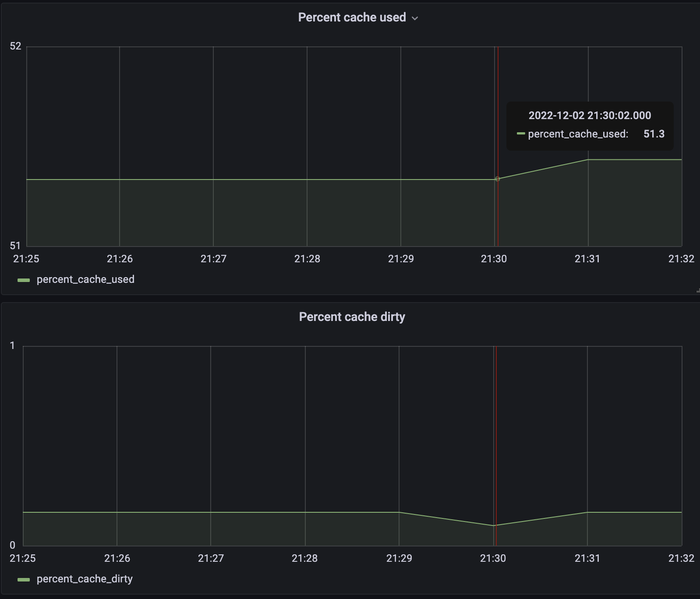This screenshot has width=700, height=599.
Task: Open the Percent cache dirty panel title
Action: click(352, 317)
